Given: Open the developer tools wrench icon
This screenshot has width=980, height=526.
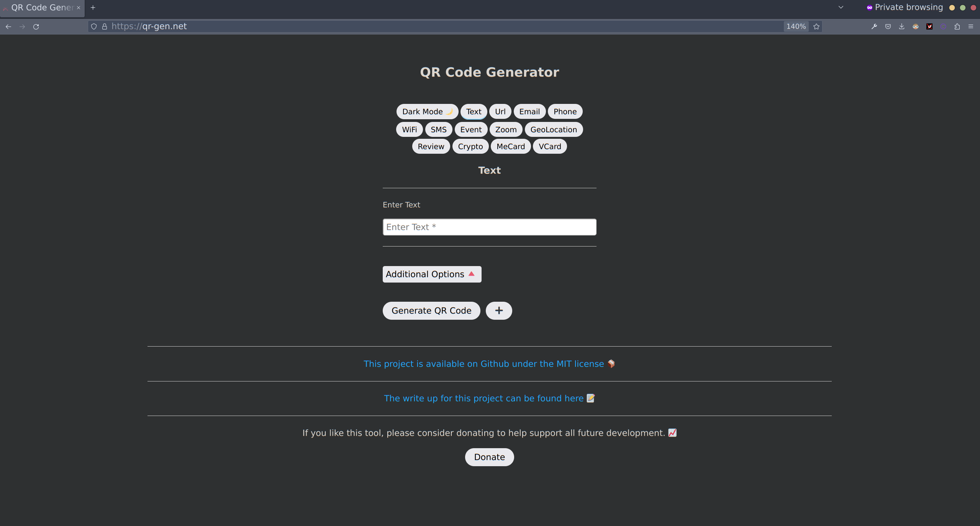Looking at the screenshot, I should point(874,26).
